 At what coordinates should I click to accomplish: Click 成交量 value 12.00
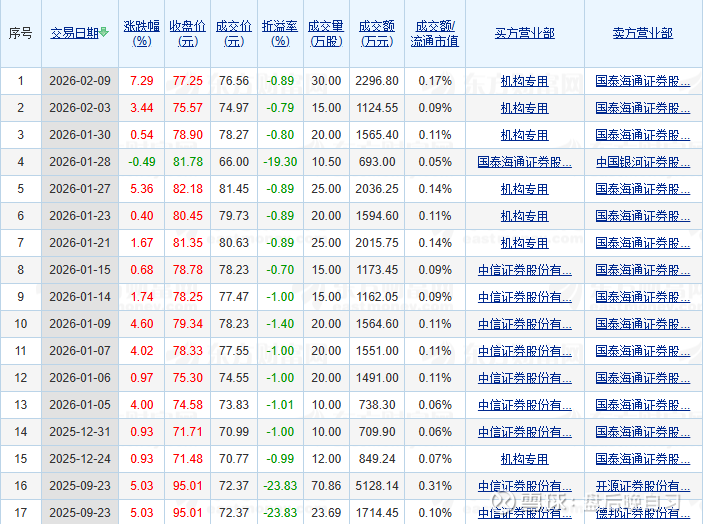point(326,459)
